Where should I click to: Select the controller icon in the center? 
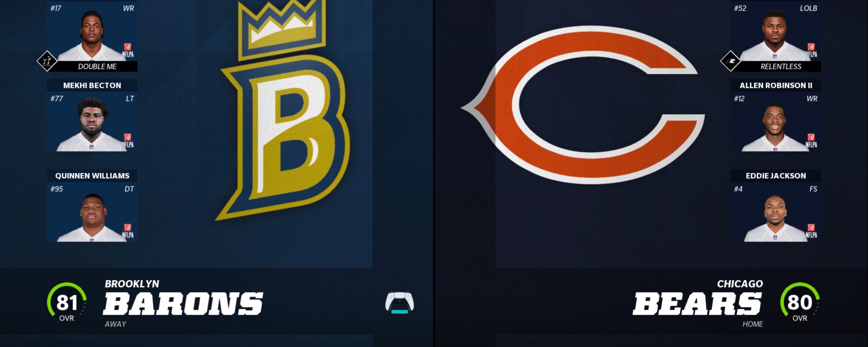400,303
